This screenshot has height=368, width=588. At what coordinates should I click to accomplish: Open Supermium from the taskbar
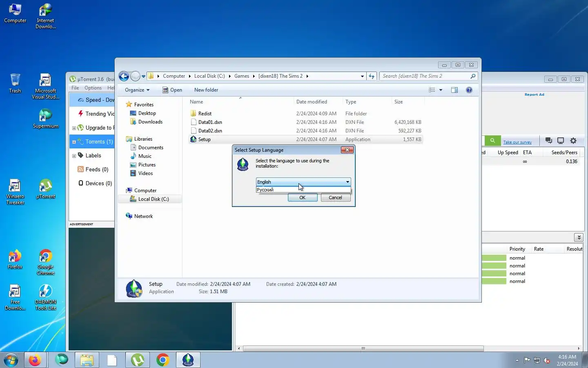click(62, 360)
